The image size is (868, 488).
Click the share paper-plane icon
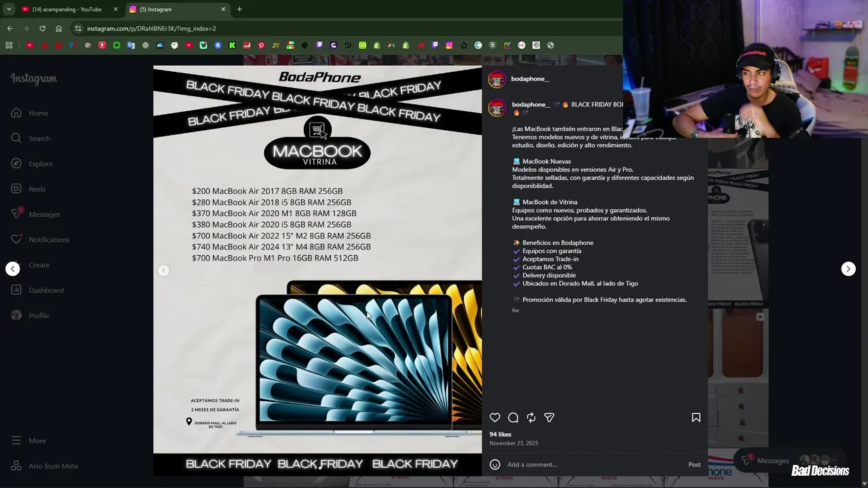[549, 418]
